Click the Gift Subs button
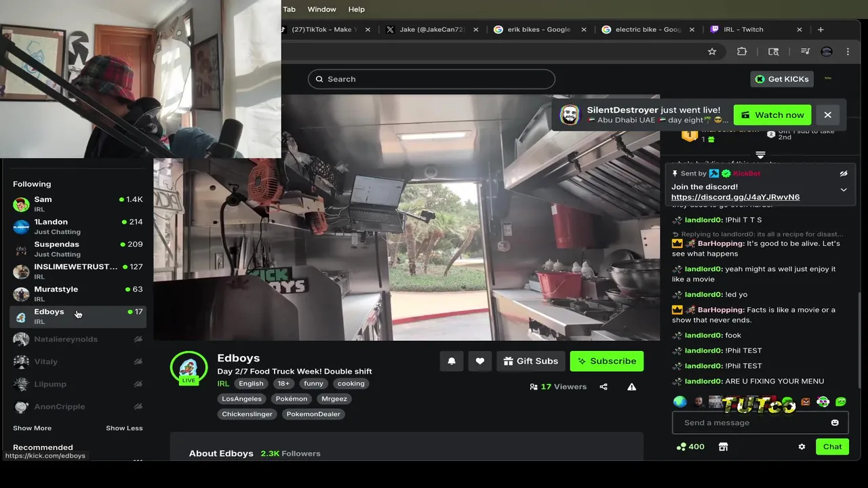 [x=530, y=361]
